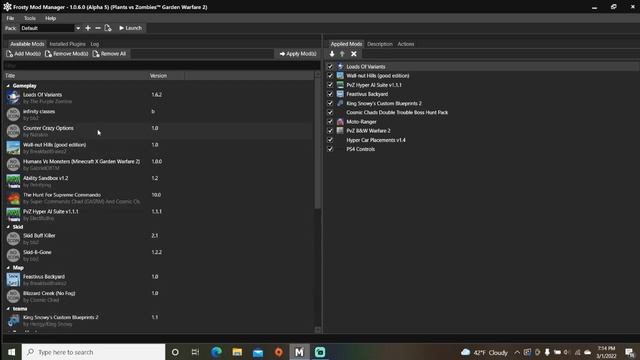
Task: Uncheck PS4 Controls applied mod
Action: pos(330,149)
